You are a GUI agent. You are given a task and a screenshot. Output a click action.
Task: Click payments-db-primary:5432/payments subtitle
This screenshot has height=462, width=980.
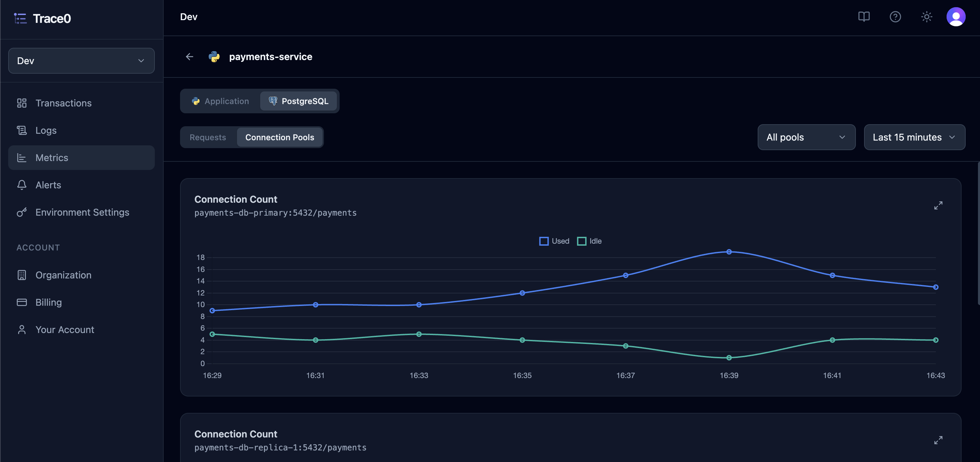[276, 213]
